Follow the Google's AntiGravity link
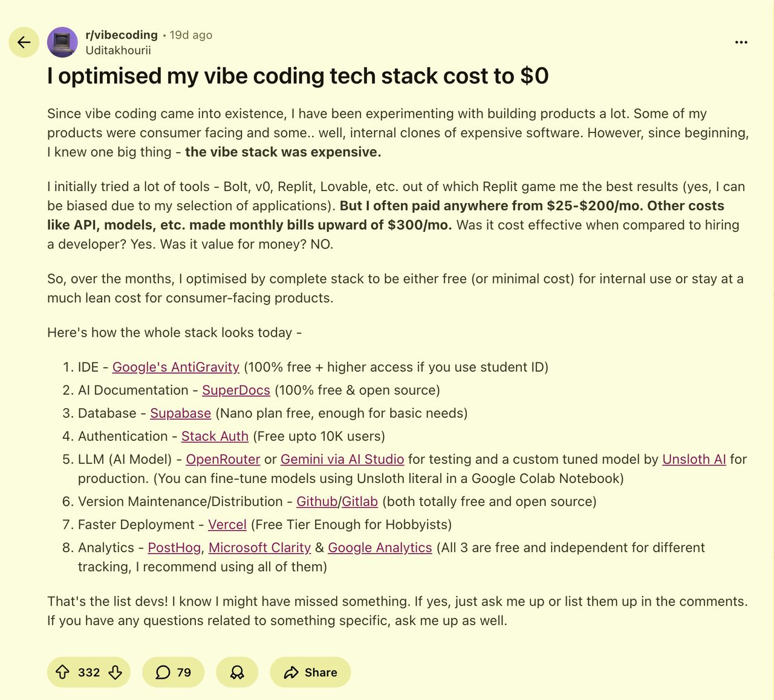The height and width of the screenshot is (700, 774). click(x=175, y=367)
